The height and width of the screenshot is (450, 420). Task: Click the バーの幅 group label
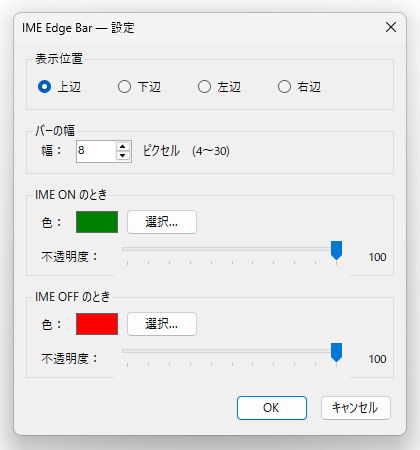pyautogui.click(x=55, y=131)
